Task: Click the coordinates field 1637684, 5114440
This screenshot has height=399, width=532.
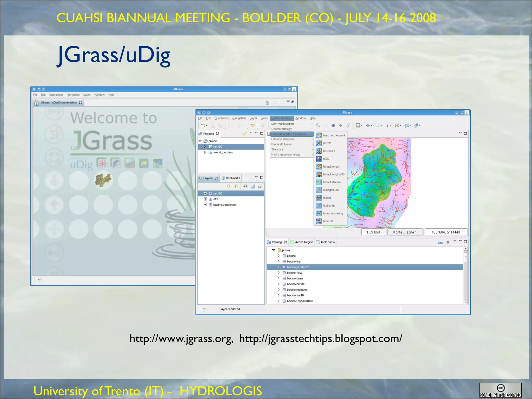Action: pos(446,232)
